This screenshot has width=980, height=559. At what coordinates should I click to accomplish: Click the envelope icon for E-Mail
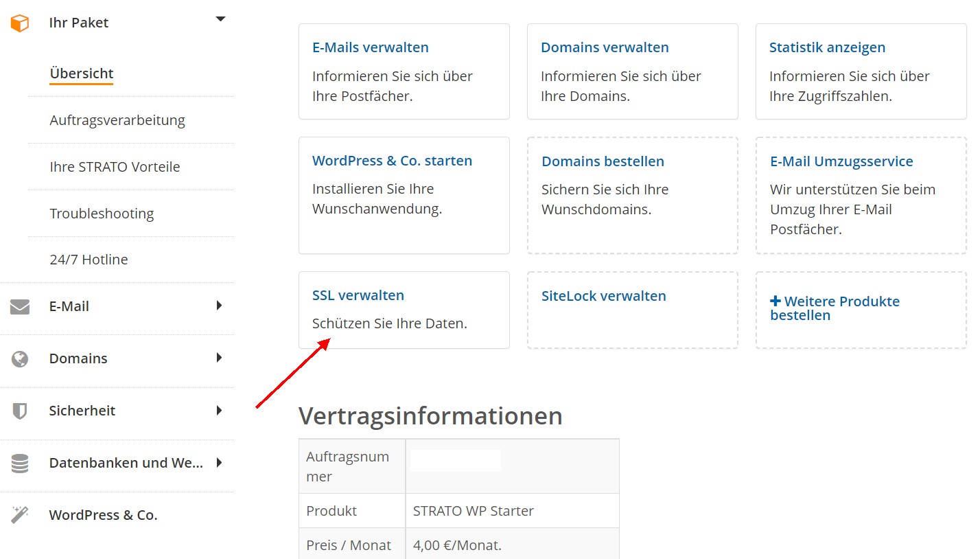[x=20, y=307]
